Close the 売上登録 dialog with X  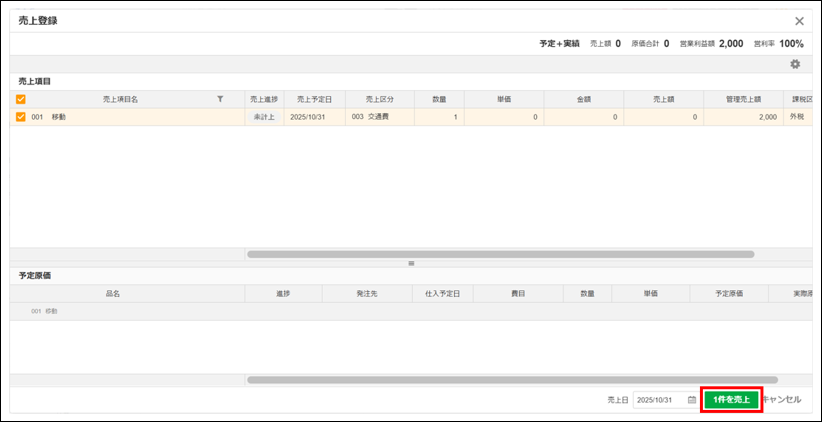coord(799,21)
